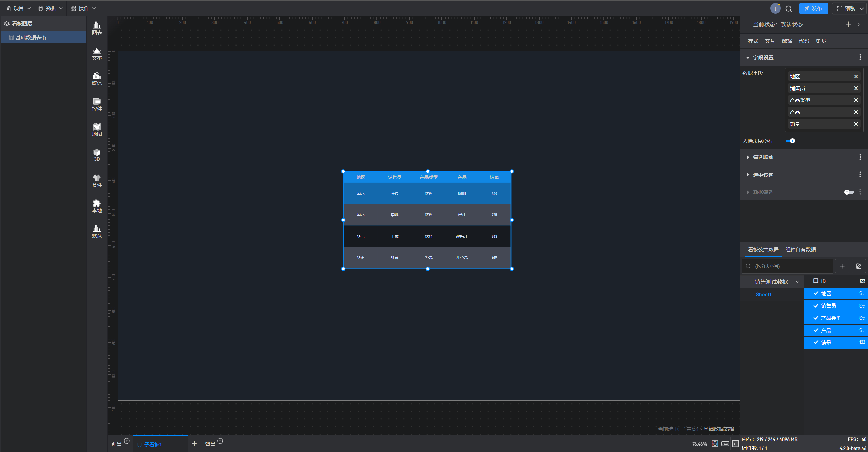Image resolution: width=868 pixels, height=452 pixels.
Task: Open the 媒体 media components panel
Action: pos(97,79)
